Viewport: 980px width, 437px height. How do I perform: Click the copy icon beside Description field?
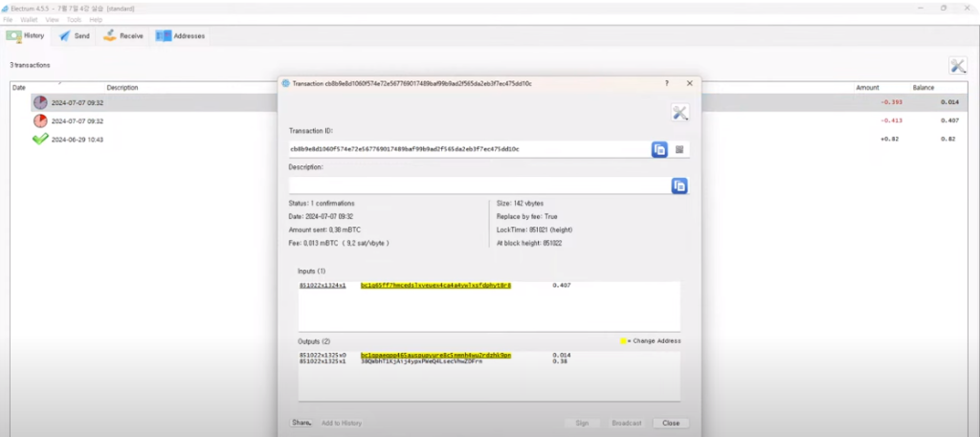click(x=679, y=186)
